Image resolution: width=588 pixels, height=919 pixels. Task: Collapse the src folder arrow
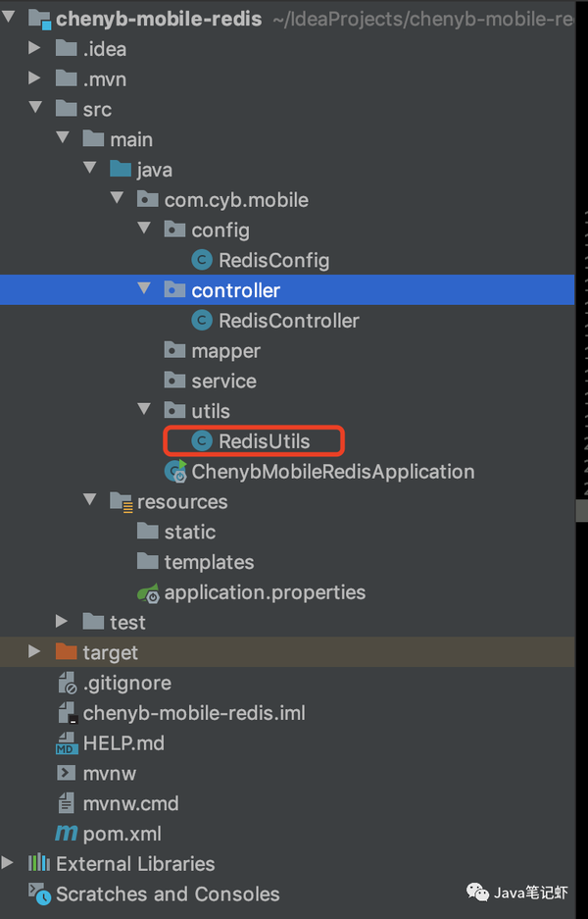35,107
